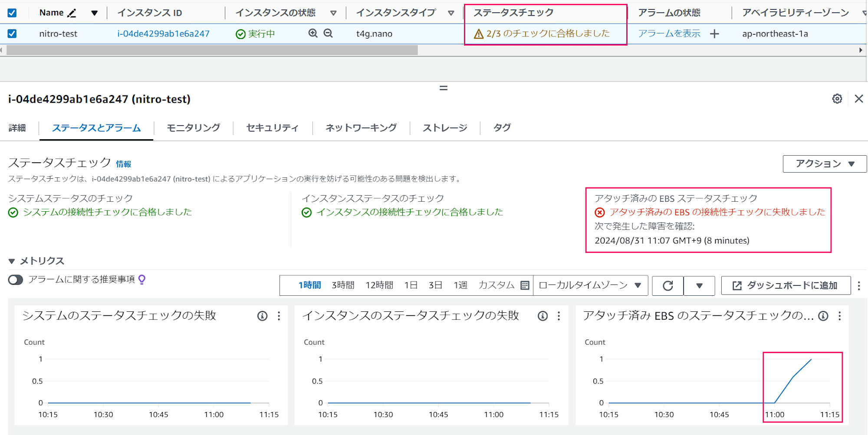Click the failure timestamp 2024/08/31 11:07 text

672,241
